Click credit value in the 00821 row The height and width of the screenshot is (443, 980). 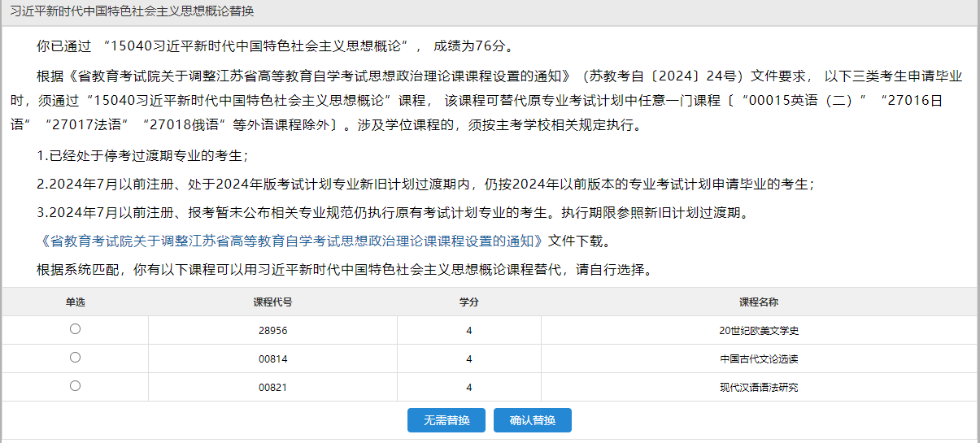click(469, 388)
